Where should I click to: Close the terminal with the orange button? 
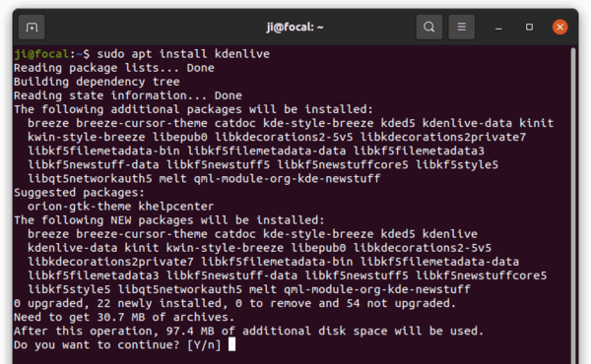(x=560, y=28)
